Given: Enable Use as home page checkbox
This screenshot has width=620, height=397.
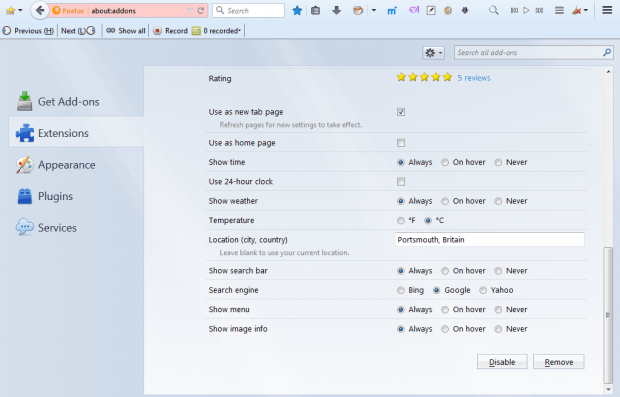Looking at the screenshot, I should [401, 143].
